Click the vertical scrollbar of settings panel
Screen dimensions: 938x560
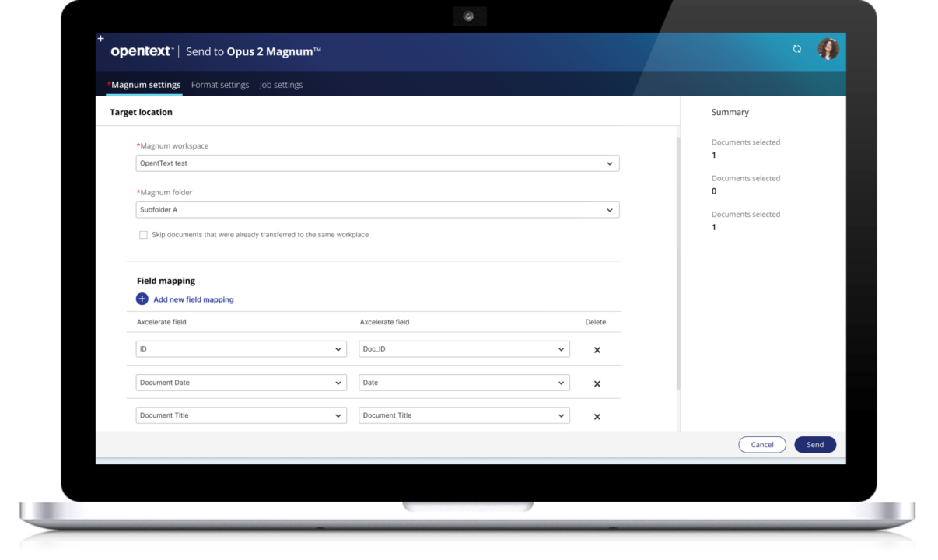[x=678, y=263]
